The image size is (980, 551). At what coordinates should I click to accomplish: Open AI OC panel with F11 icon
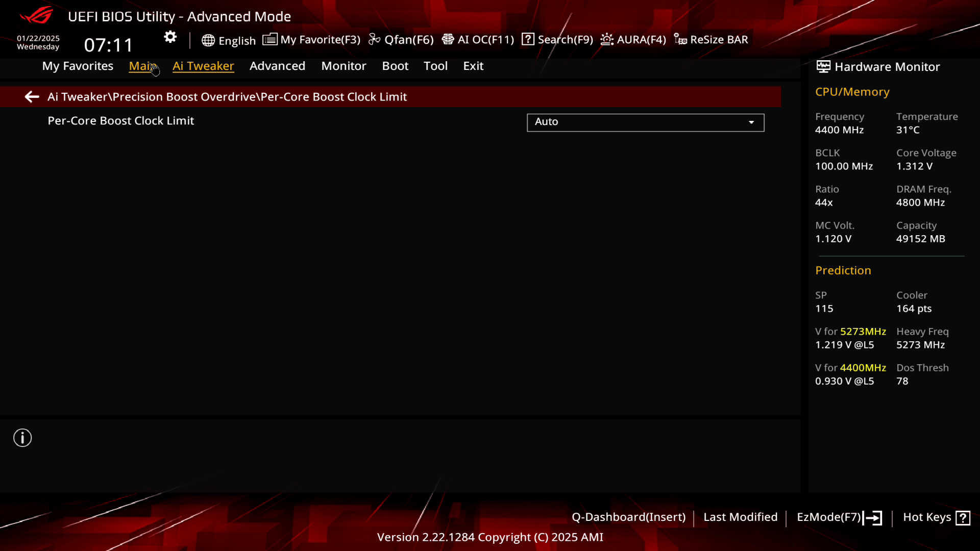[x=479, y=39]
